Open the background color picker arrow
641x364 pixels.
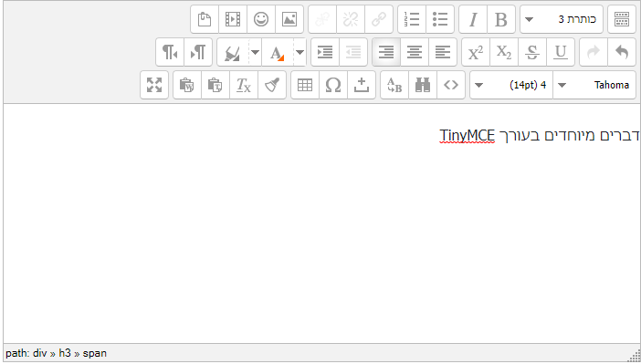pos(255,52)
